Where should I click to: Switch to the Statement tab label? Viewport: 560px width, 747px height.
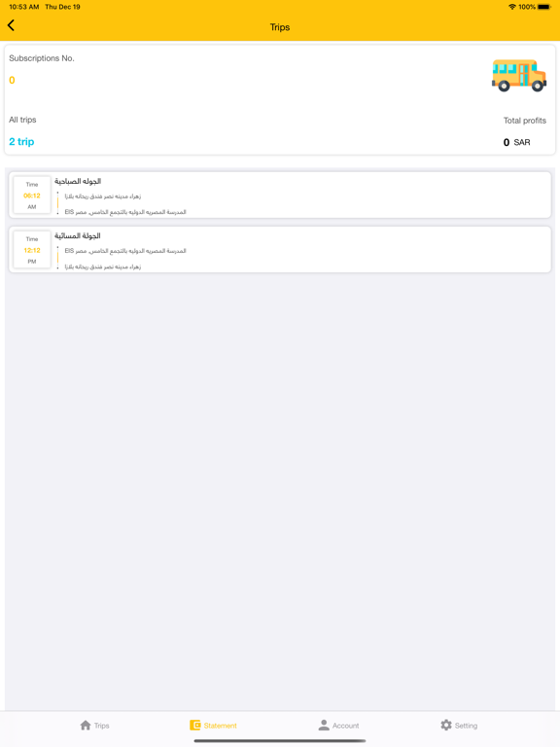coord(220,726)
